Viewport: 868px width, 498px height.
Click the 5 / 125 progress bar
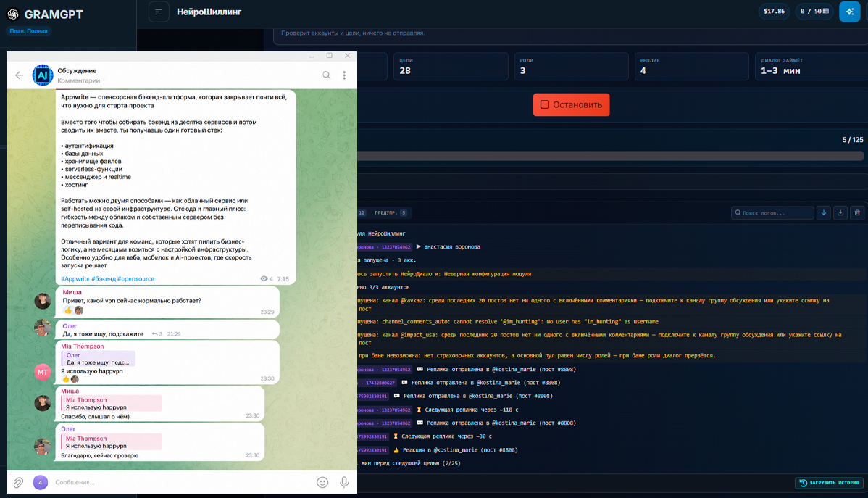pos(610,156)
